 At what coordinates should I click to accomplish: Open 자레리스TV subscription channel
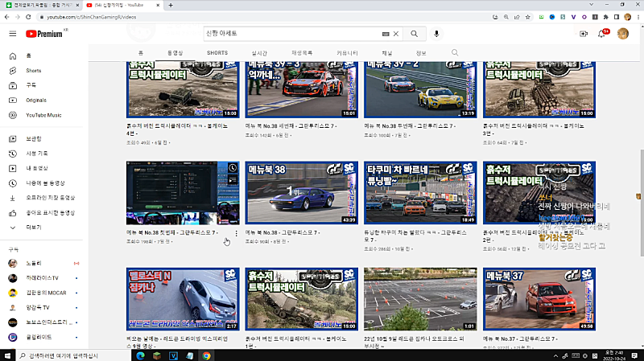click(42, 277)
